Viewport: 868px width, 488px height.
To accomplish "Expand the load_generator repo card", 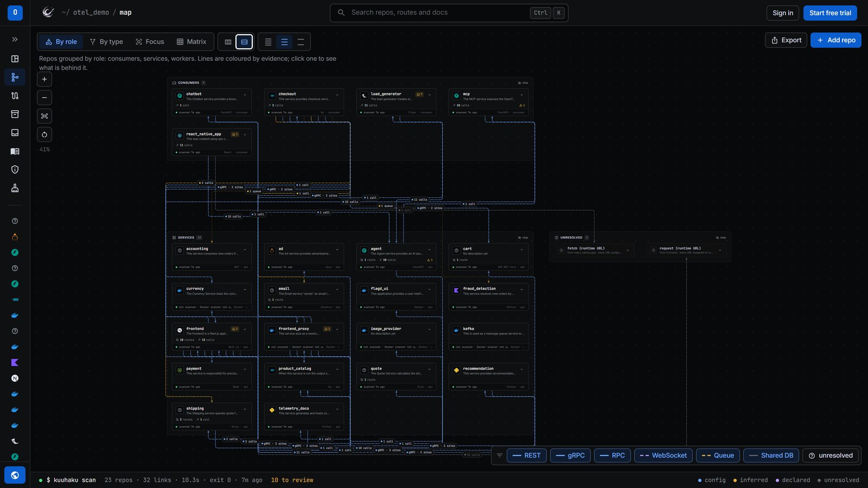I will [x=430, y=95].
